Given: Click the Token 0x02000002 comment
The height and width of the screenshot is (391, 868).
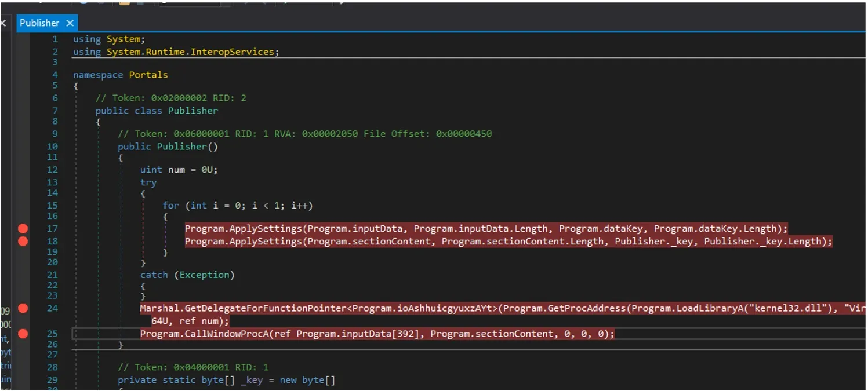Looking at the screenshot, I should 171,98.
